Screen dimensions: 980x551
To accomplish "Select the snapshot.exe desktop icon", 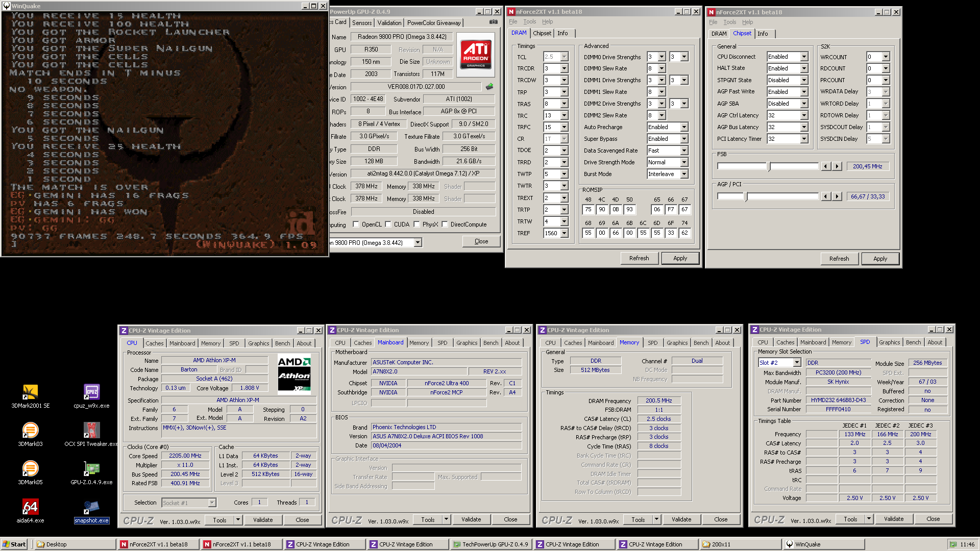I will pyautogui.click(x=91, y=511).
